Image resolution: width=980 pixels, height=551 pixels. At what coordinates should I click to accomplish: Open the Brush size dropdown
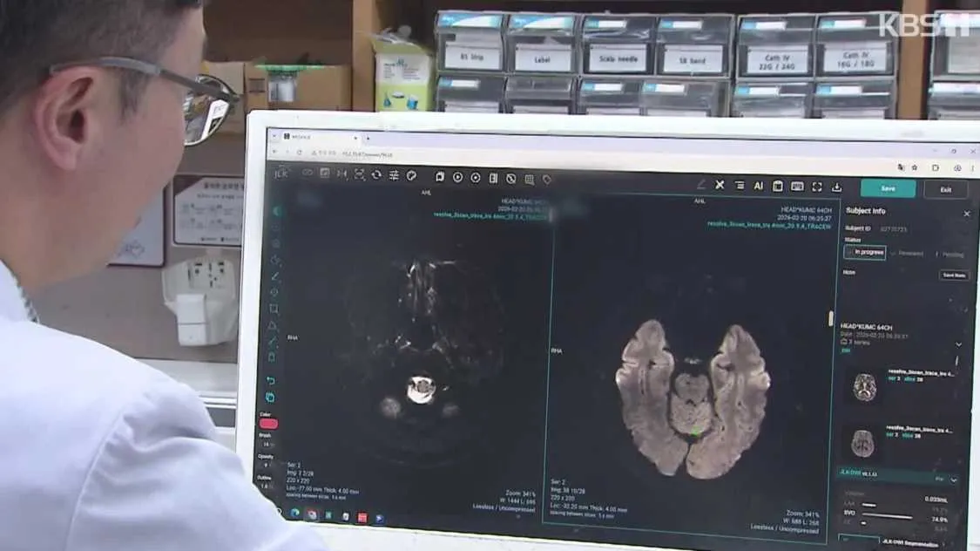point(267,444)
